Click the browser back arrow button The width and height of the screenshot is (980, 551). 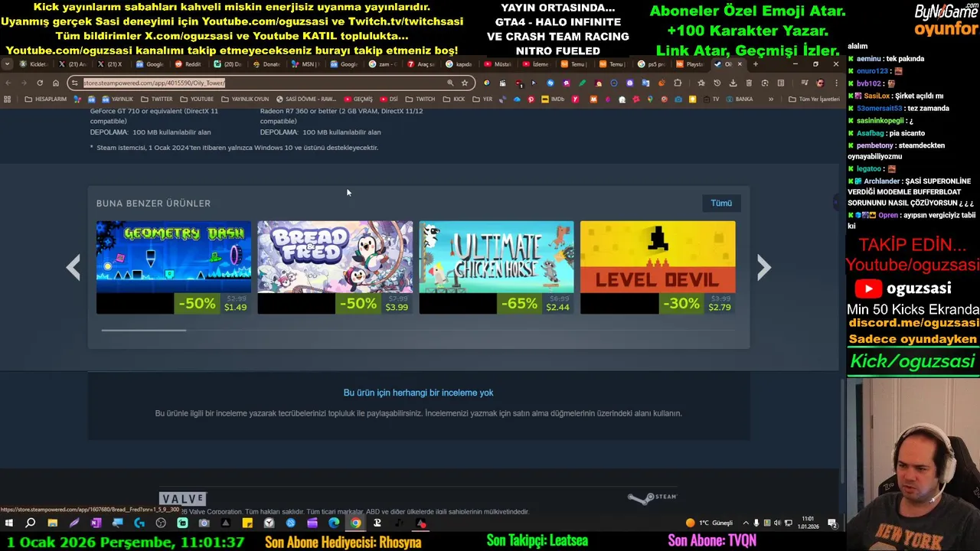(8, 83)
